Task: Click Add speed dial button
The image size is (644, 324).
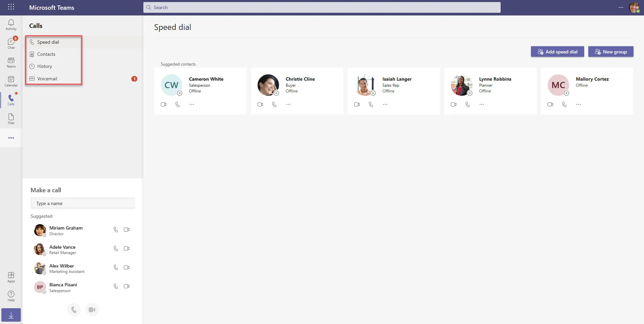Action: pos(557,52)
